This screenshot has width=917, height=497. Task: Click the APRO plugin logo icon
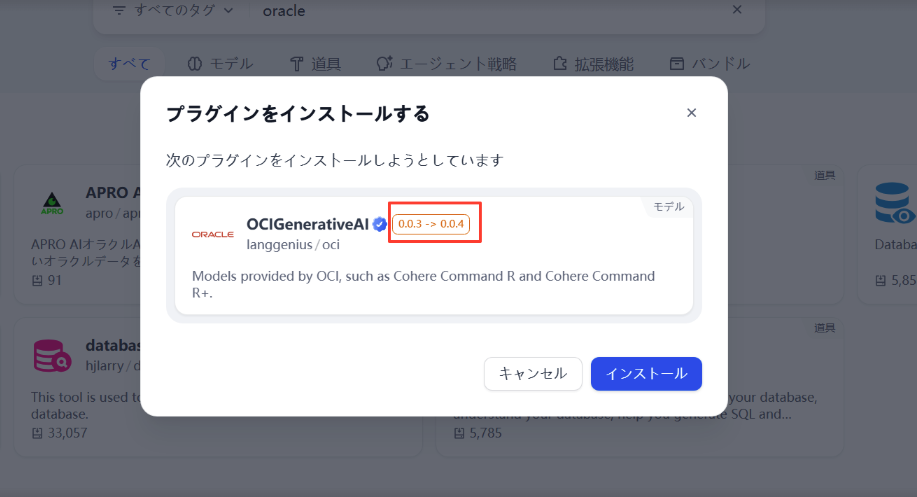52,203
